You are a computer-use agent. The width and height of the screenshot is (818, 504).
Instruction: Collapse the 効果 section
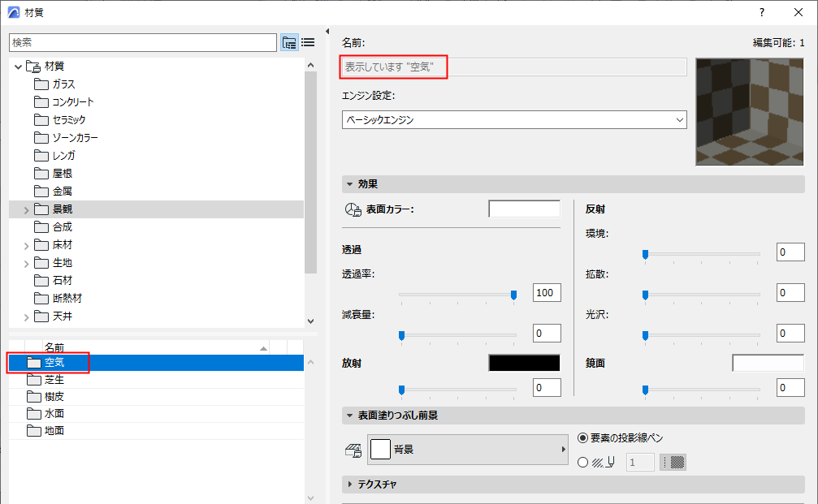(x=349, y=184)
